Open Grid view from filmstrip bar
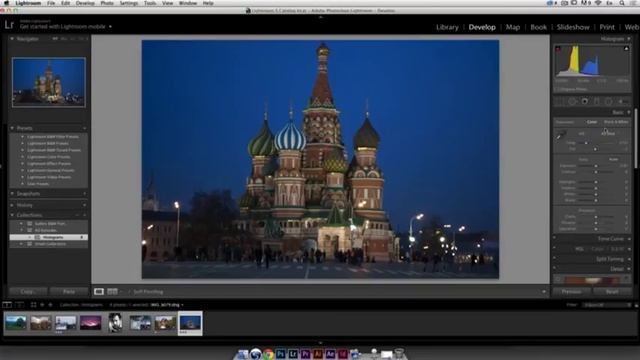Image resolution: width=640 pixels, height=360 pixels. 33,305
